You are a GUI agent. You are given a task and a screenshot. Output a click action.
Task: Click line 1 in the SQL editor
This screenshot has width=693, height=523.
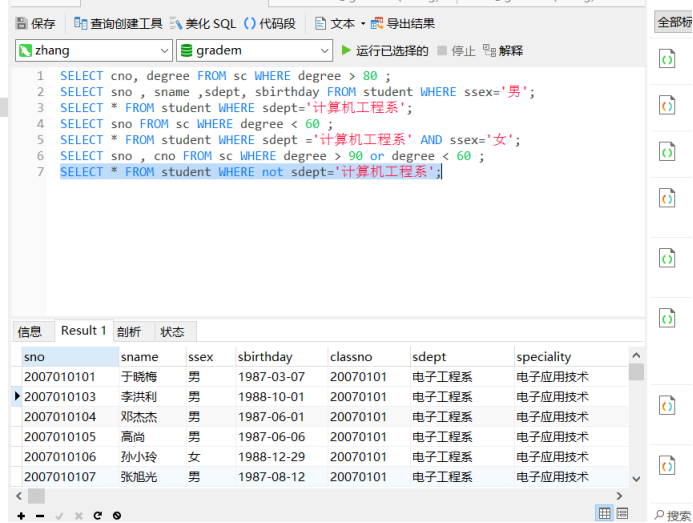click(225, 76)
